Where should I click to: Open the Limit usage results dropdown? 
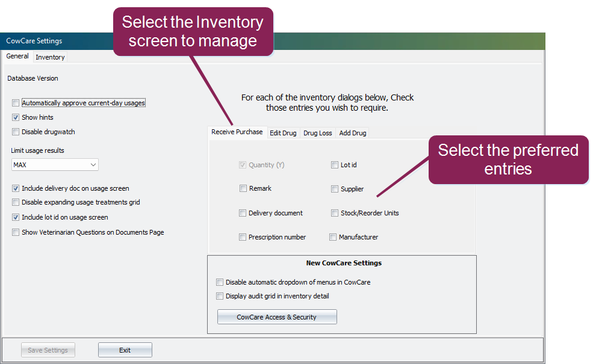(55, 165)
